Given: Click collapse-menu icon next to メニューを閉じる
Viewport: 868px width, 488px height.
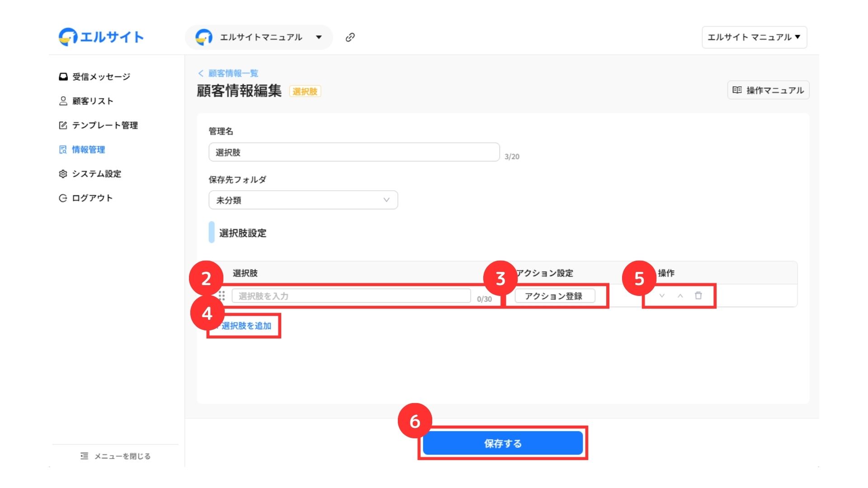Looking at the screenshot, I should point(84,456).
